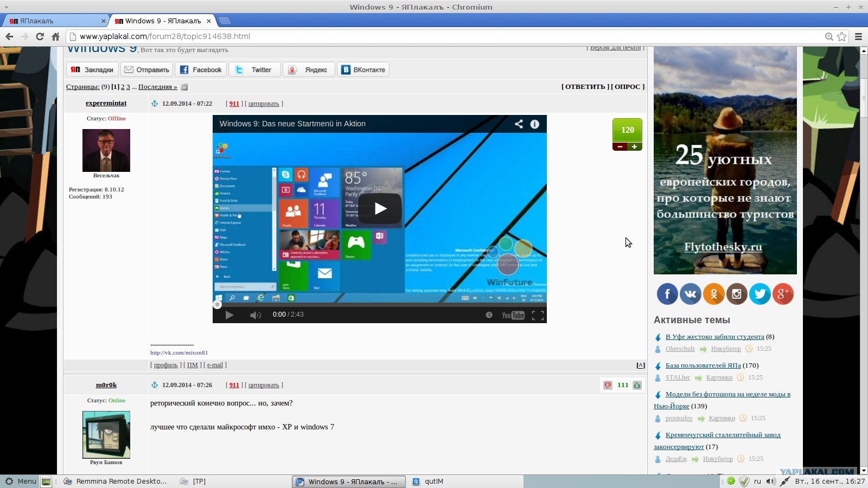This screenshot has height=488, width=868.
Task: Click the anchor icon on m0r0k's post
Action: click(x=154, y=385)
